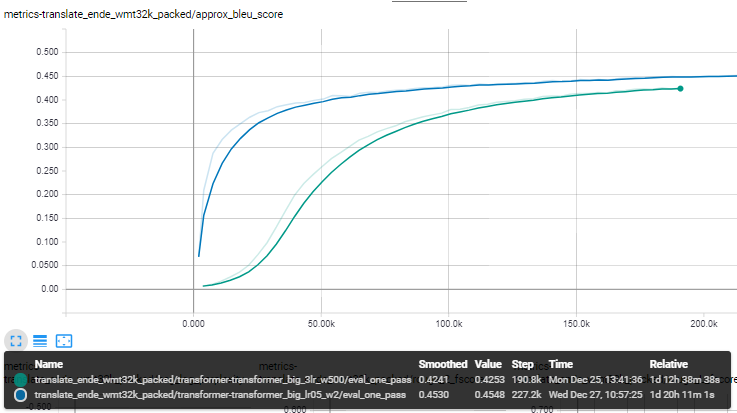Click Smoothed column header
Viewport: 737px width, 413px height.
(443, 364)
